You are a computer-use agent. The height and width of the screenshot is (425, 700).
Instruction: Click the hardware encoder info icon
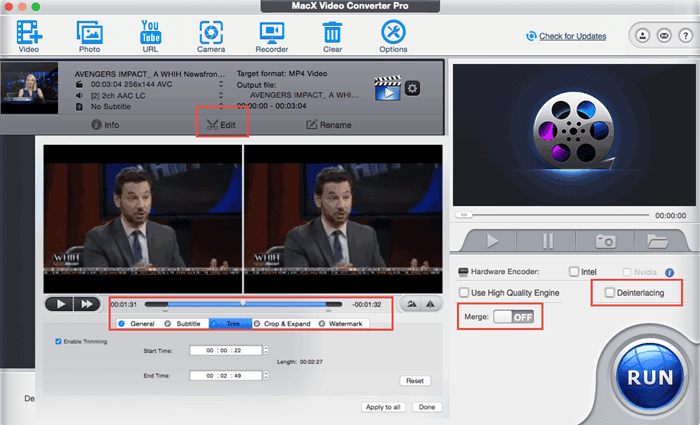coord(670,272)
